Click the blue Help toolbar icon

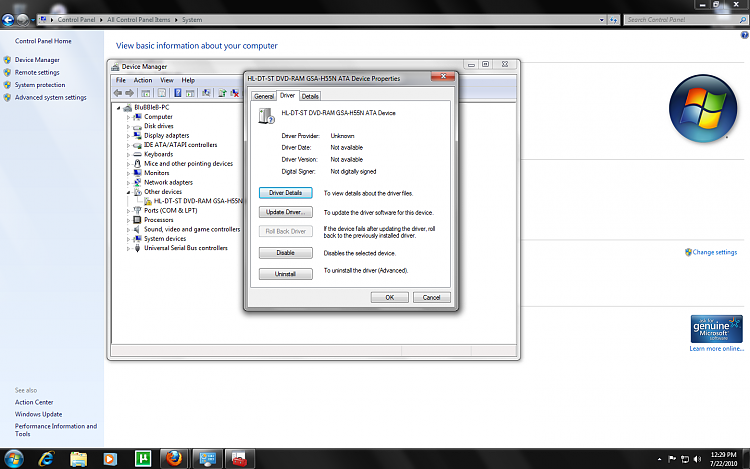(x=177, y=93)
